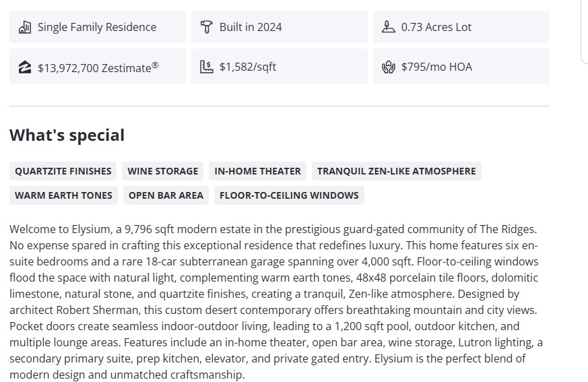This screenshot has width=588, height=382.
Task: Click the HOA hands icon
Action: (389, 67)
